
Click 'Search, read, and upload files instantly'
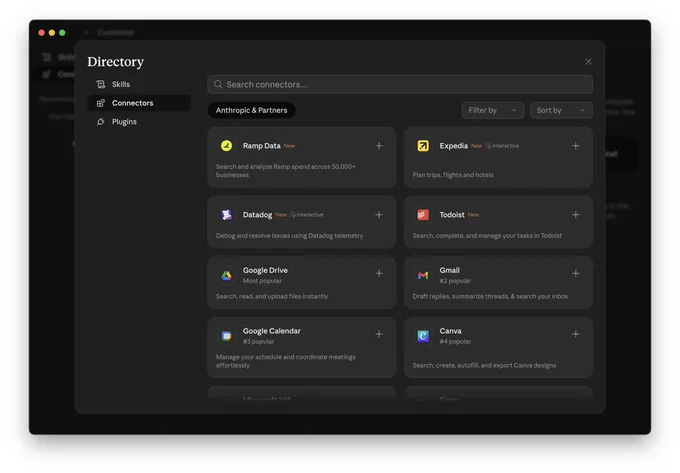pos(272,296)
